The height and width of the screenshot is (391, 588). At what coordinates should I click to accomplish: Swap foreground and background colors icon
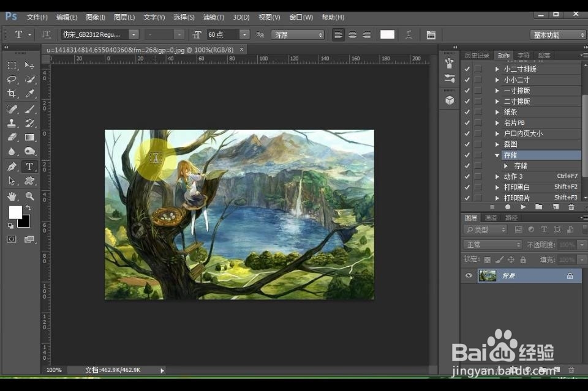[x=29, y=207]
